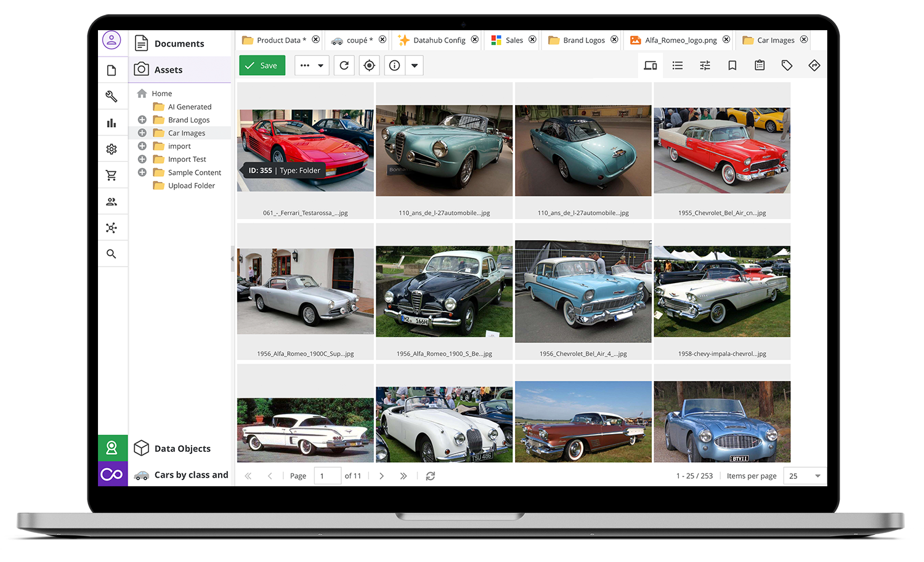Close the Sales tab
This screenshot has height=562, width=924.
[533, 39]
